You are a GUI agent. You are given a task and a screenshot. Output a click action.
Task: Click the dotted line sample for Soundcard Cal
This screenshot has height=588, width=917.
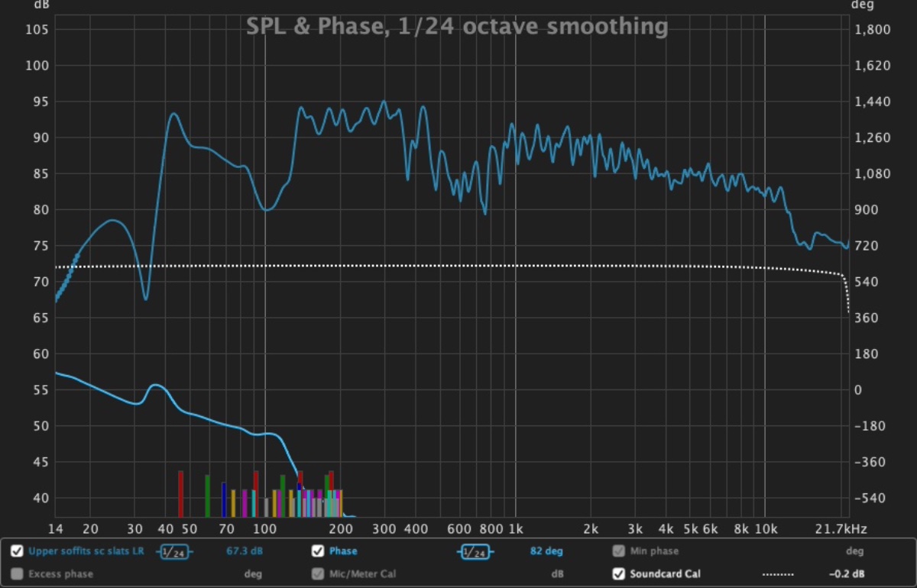click(x=778, y=574)
